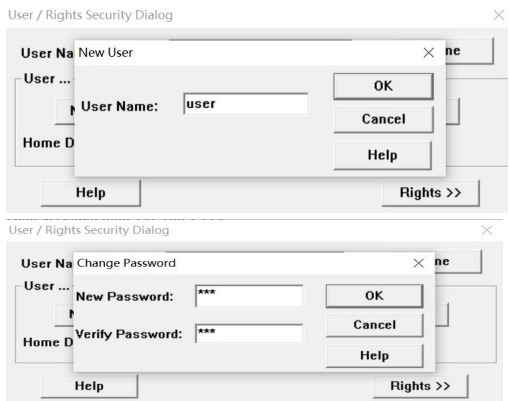Close the Change Password dialog
The height and width of the screenshot is (401, 510).
click(x=418, y=263)
